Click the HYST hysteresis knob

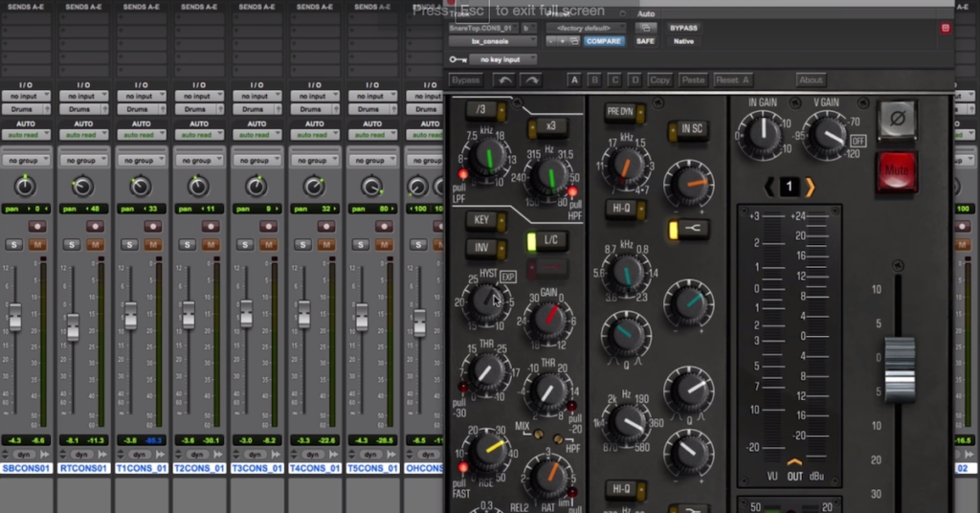[487, 301]
